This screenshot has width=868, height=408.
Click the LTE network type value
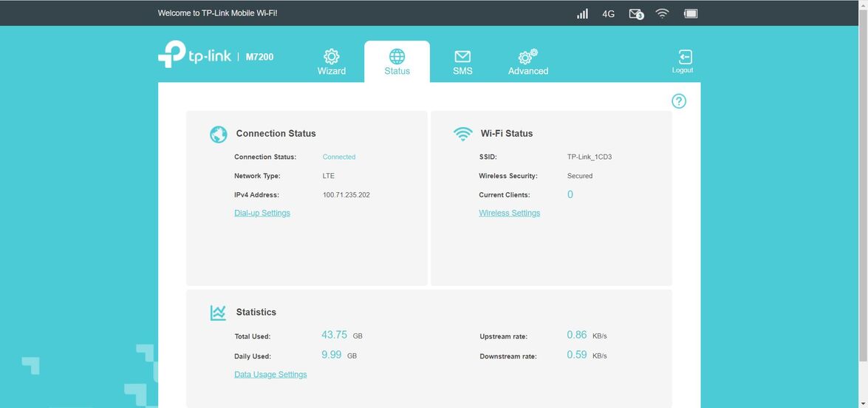(x=328, y=176)
